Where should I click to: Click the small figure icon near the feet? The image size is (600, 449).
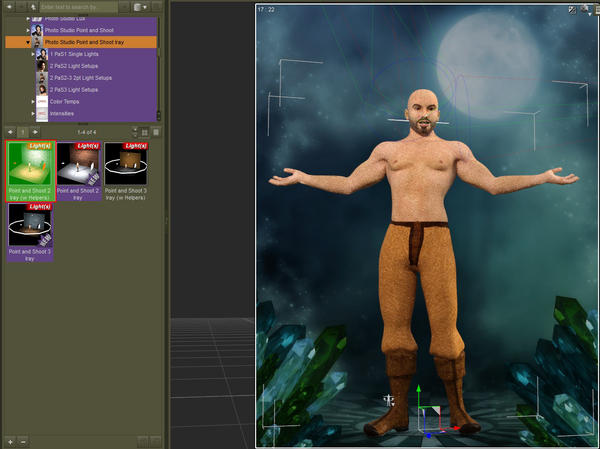tap(390, 400)
